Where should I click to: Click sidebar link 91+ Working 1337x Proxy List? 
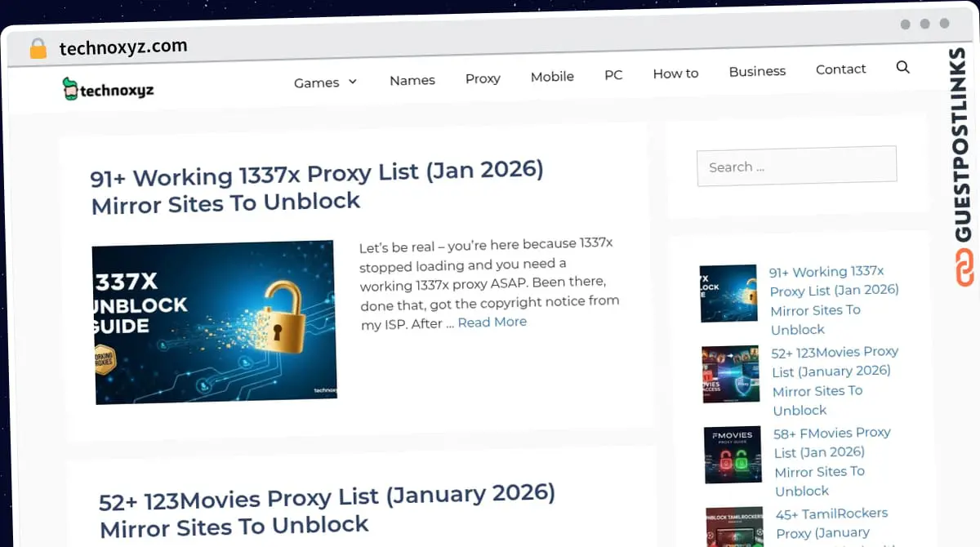[x=835, y=300]
